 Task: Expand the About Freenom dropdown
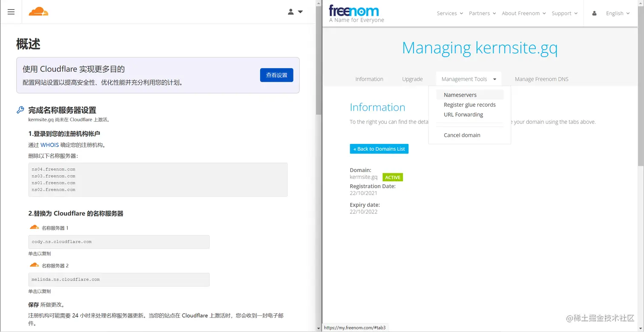[523, 13]
